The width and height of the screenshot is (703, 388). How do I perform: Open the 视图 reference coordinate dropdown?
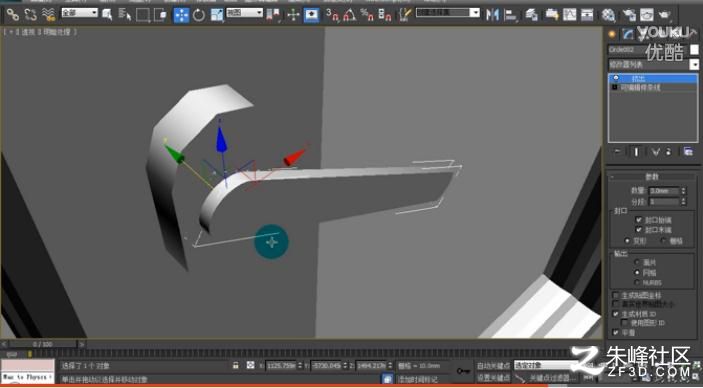tap(244, 13)
